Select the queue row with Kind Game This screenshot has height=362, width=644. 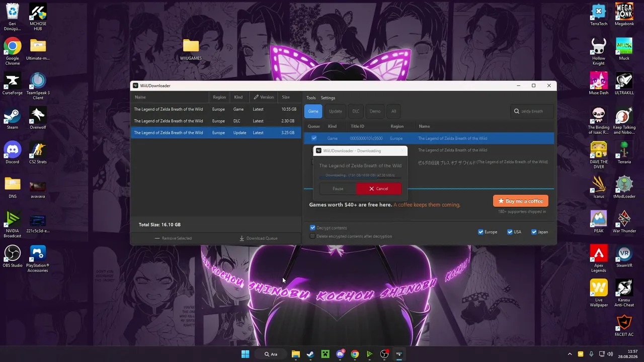point(216,109)
